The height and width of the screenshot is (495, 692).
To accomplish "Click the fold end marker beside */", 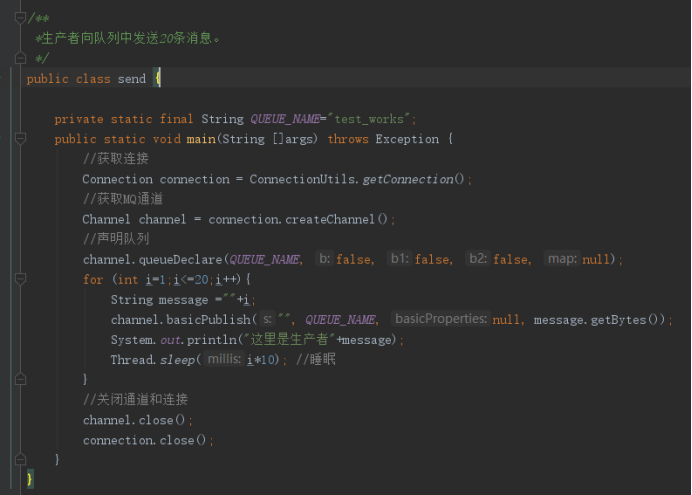I will click(20, 58).
